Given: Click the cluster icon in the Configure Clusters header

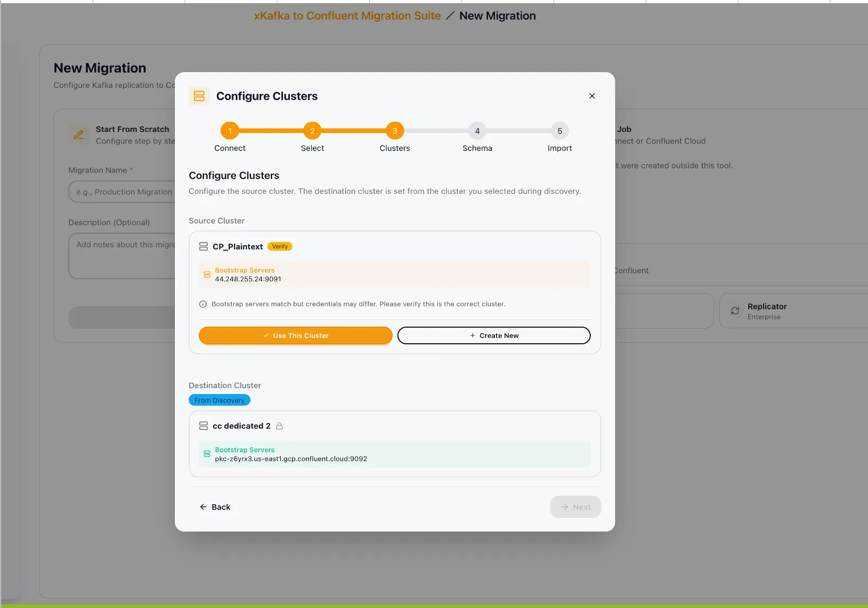Looking at the screenshot, I should (199, 96).
